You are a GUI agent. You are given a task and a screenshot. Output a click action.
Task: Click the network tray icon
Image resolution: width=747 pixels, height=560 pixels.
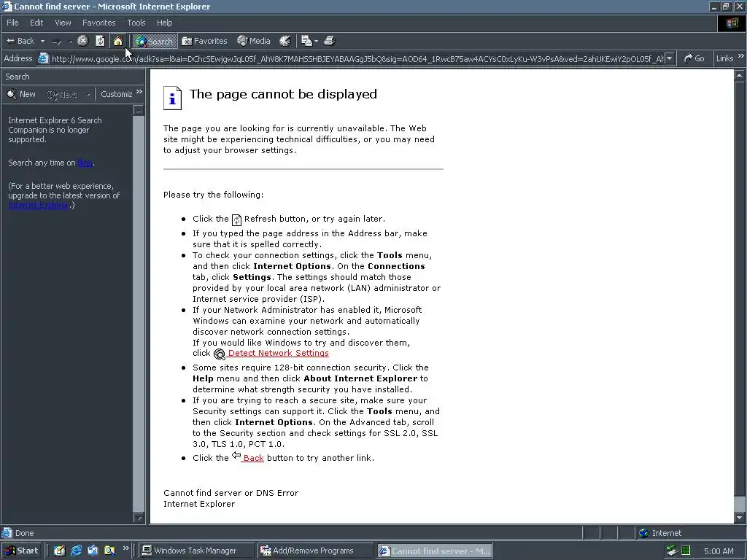coord(672,551)
